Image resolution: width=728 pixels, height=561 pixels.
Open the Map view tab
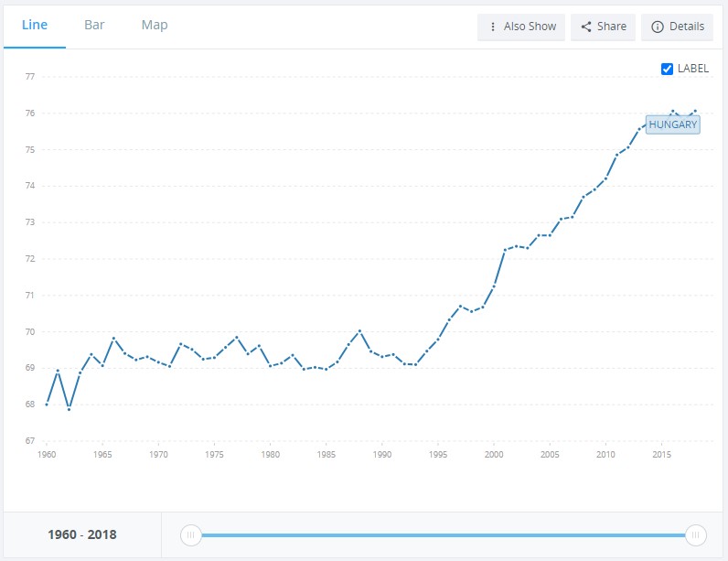[x=155, y=26]
